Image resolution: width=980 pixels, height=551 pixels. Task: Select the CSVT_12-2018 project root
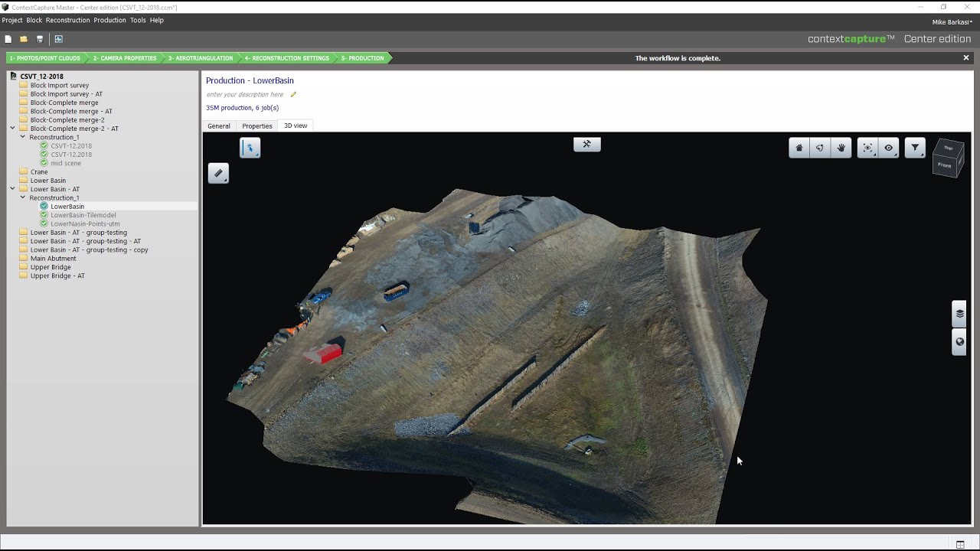pyautogui.click(x=41, y=77)
